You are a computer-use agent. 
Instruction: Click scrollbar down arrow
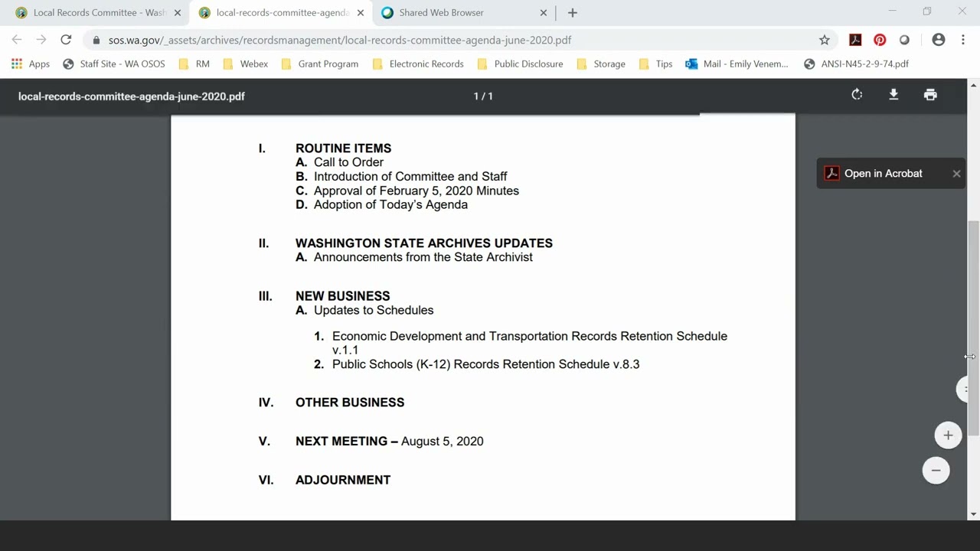point(974,514)
